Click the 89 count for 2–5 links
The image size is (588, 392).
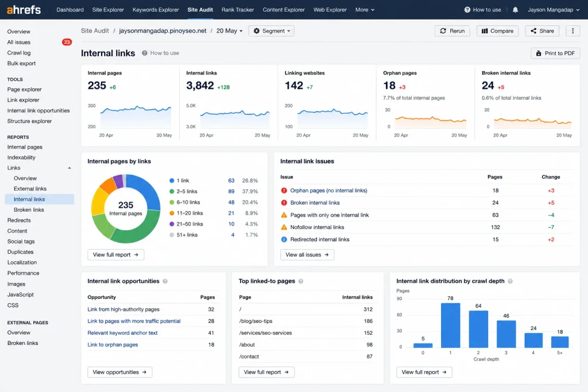coord(231,192)
